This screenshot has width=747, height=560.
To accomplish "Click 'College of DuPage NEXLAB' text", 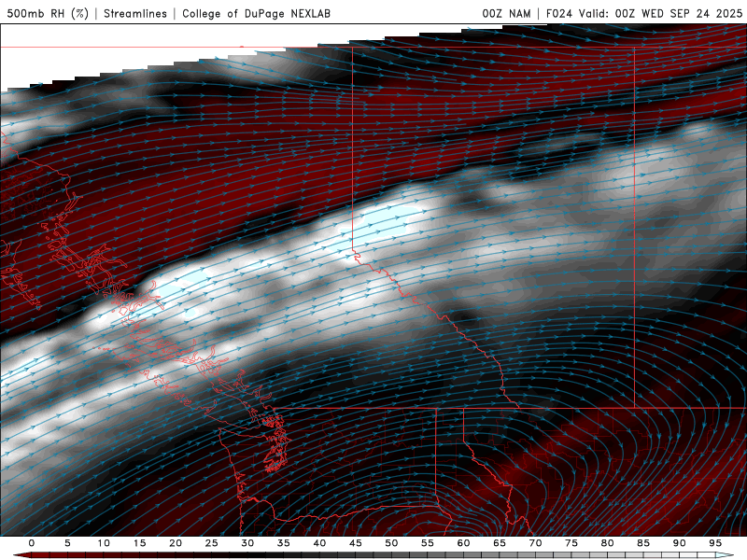I will coord(256,13).
